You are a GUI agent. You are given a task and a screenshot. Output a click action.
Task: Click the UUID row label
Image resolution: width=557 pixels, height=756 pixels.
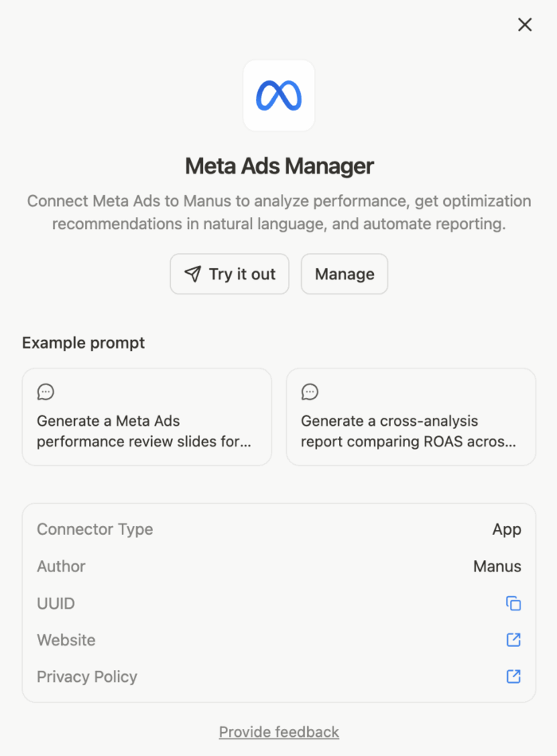[56, 603]
